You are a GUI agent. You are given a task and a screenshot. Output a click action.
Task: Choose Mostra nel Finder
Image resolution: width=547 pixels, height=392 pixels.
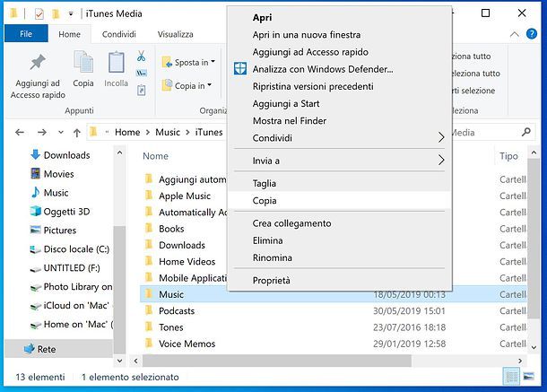(340, 121)
